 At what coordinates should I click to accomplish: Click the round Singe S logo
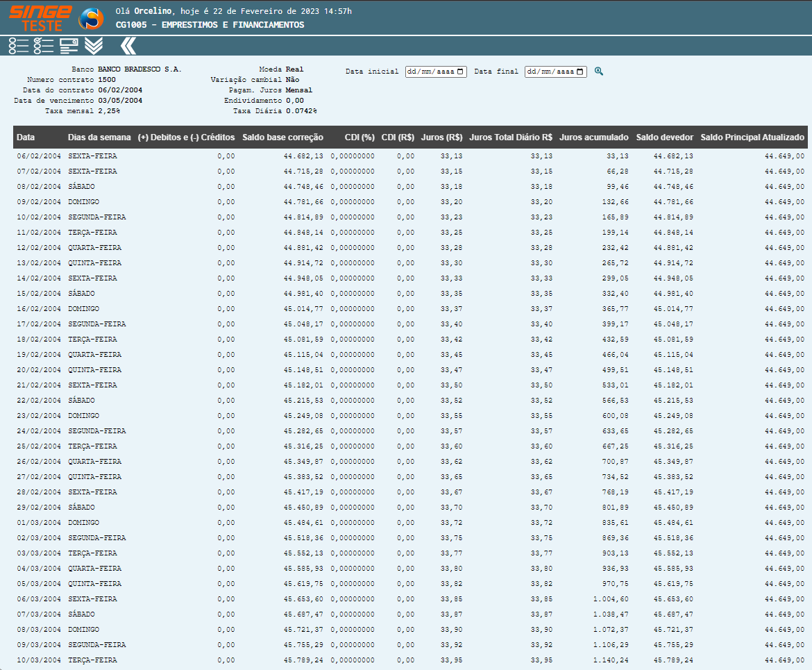(91, 19)
